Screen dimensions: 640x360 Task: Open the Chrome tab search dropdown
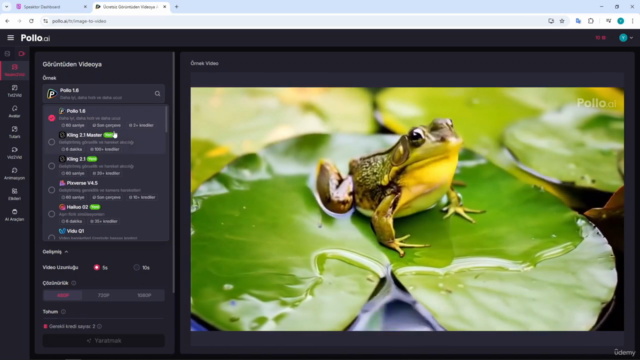point(7,7)
